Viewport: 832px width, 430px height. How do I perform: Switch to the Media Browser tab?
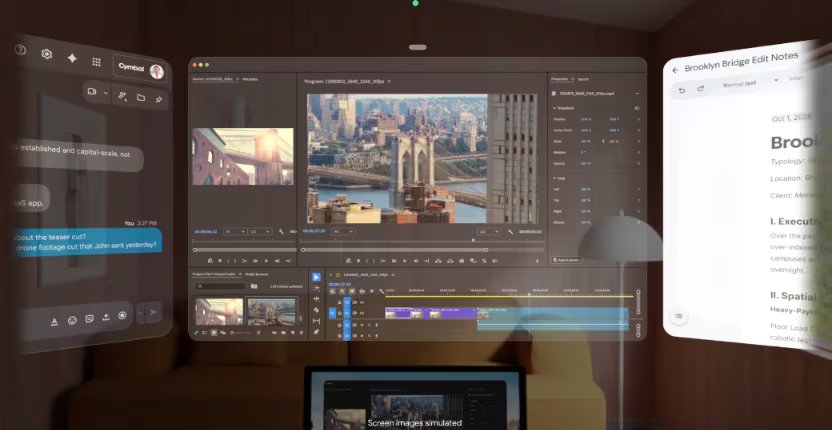click(257, 274)
